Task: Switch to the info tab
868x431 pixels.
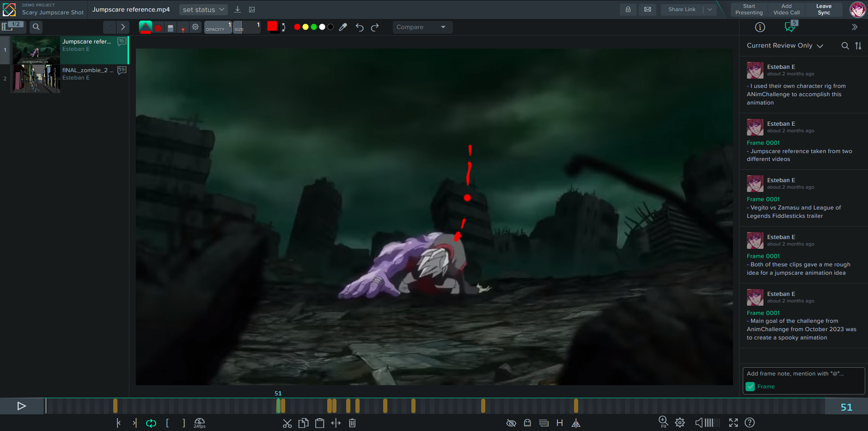Action: tap(760, 27)
